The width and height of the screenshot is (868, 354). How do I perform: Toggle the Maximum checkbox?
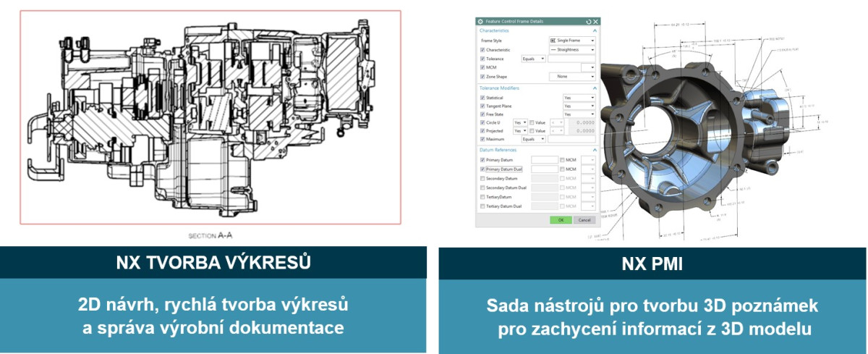click(482, 139)
